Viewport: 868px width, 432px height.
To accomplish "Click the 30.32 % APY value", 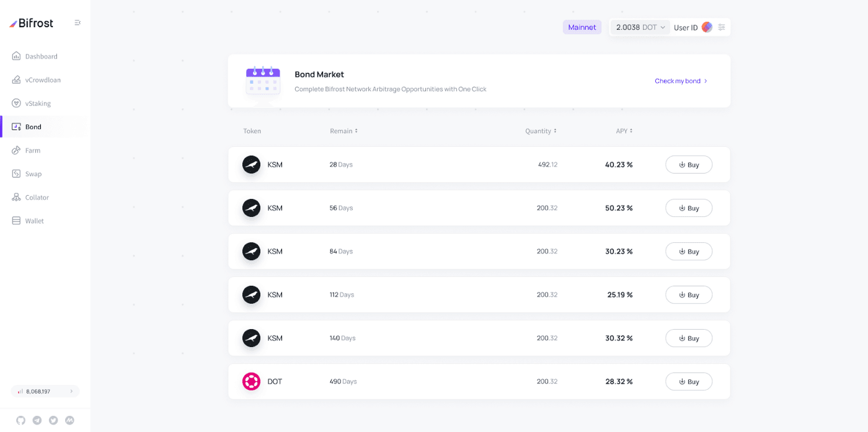I will 619,338.
